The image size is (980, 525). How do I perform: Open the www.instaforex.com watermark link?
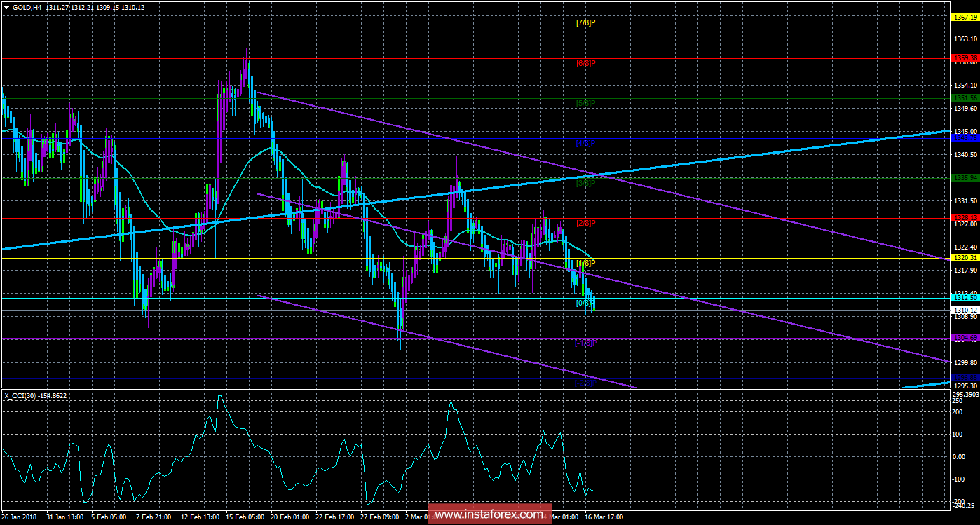(489, 515)
